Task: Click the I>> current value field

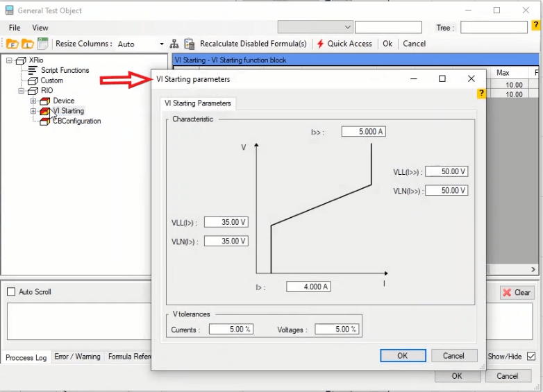Action: tap(364, 131)
